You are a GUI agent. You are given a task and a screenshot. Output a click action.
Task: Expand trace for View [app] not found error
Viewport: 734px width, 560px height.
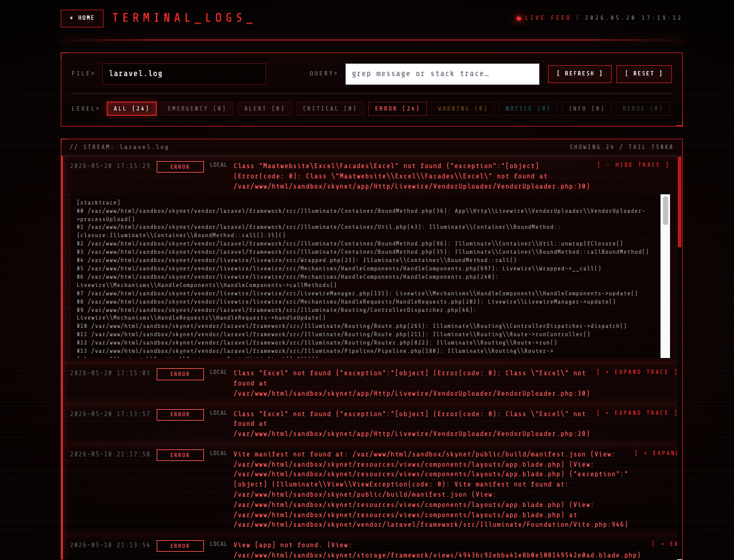coord(665,544)
